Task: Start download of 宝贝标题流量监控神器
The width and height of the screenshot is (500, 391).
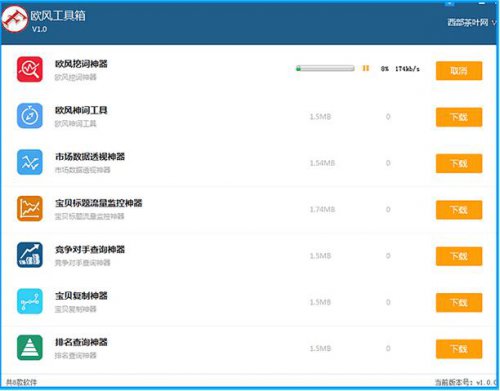Action: tap(459, 210)
